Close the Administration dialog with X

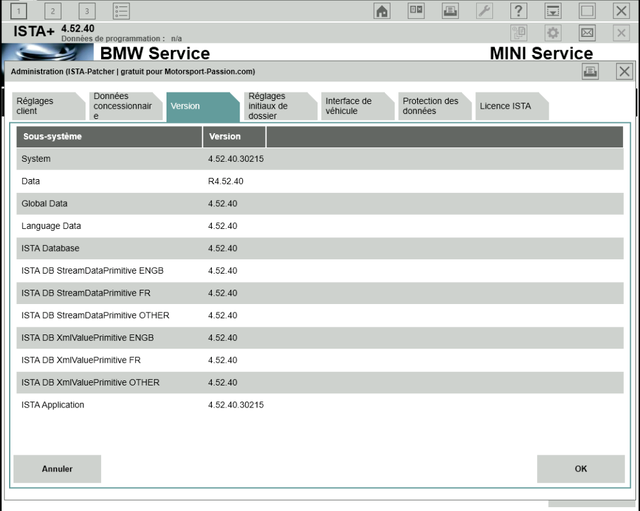(624, 71)
